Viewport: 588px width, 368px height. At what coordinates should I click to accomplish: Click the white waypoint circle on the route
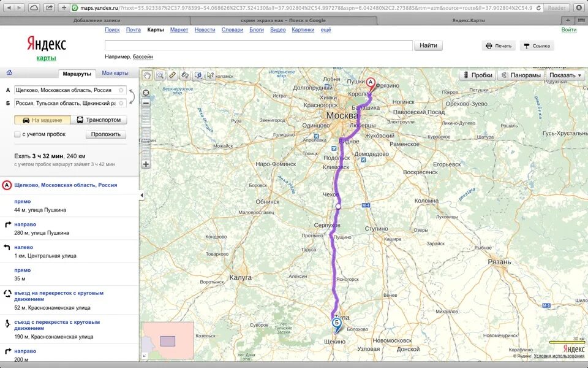click(x=338, y=206)
